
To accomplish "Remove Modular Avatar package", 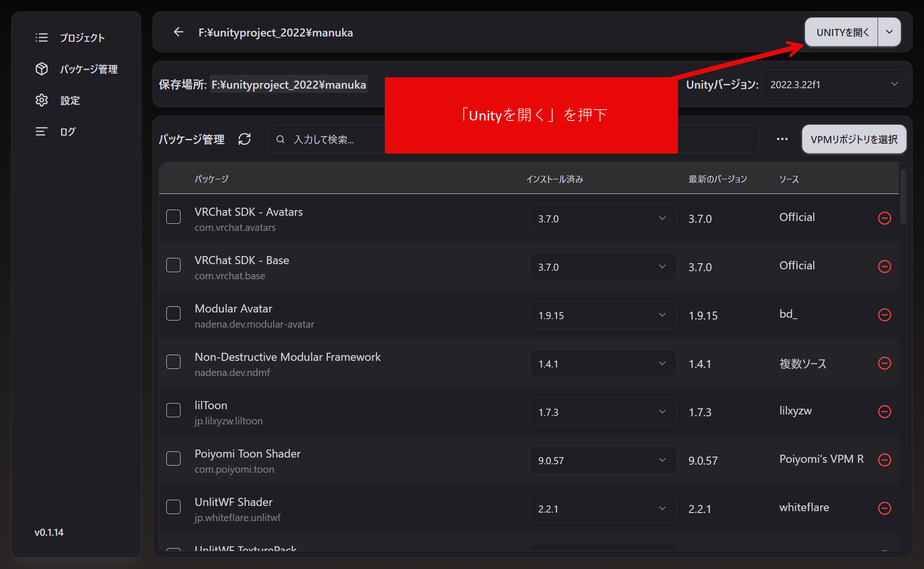I will (885, 315).
